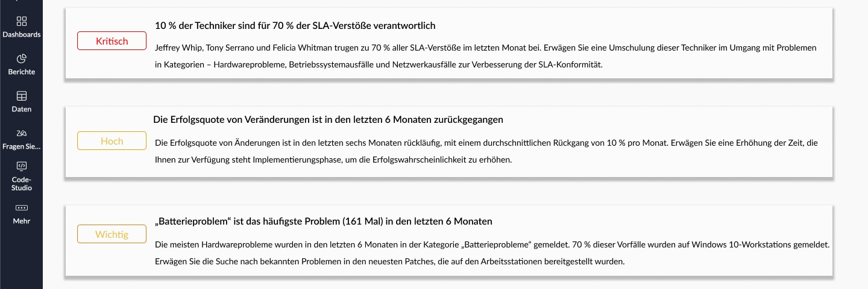
Task: Open the SLA-Verstöße Techniker insight title
Action: 295,26
